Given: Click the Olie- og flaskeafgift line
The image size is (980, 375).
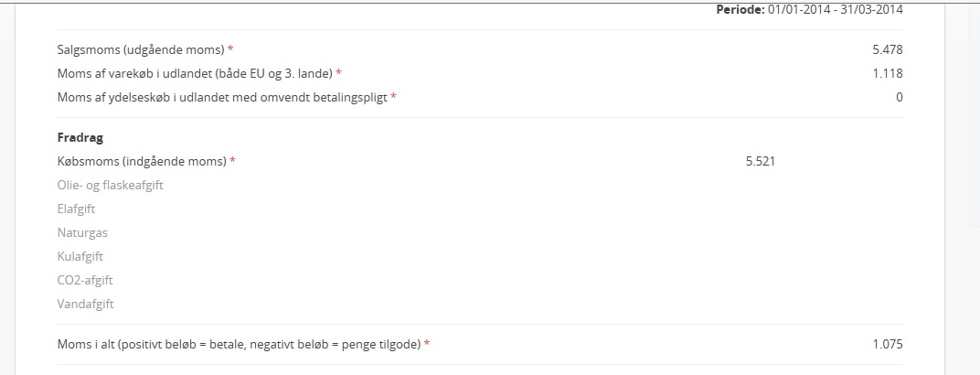Looking at the screenshot, I should pyautogui.click(x=110, y=185).
